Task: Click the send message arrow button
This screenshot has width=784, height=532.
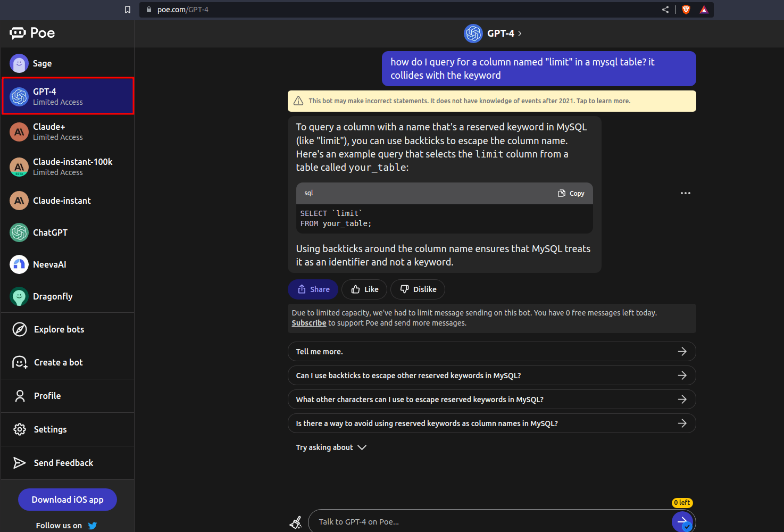Action: (x=682, y=521)
